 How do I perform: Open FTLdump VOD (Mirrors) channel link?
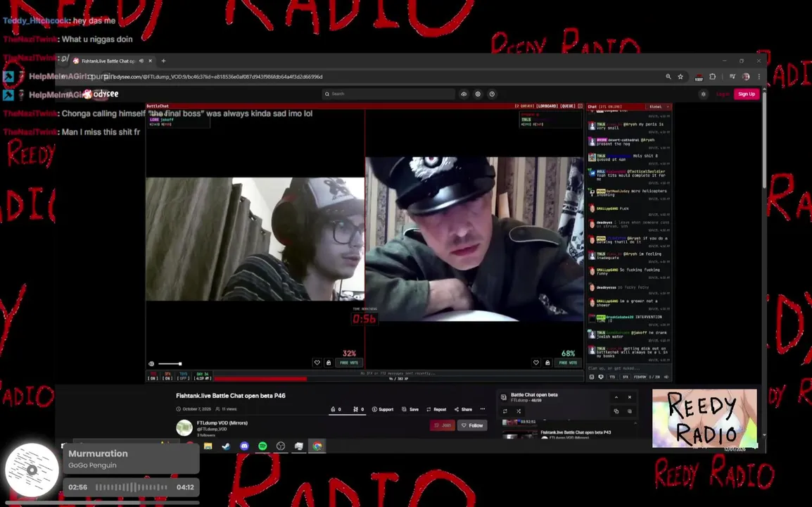pyautogui.click(x=222, y=423)
